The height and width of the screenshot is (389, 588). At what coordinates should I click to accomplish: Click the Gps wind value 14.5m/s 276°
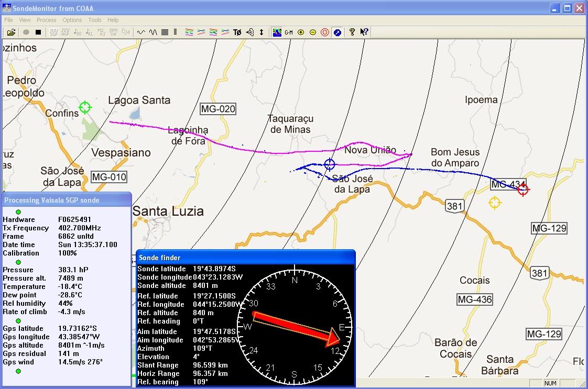pos(80,362)
